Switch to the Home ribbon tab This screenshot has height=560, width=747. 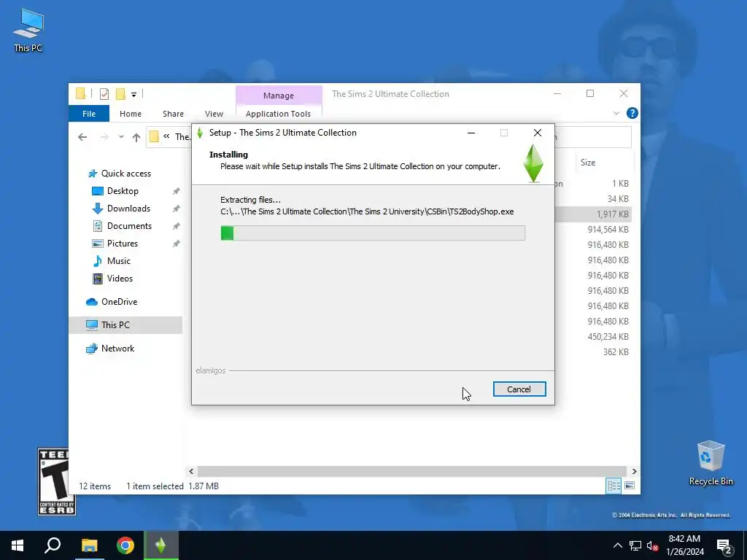(131, 114)
